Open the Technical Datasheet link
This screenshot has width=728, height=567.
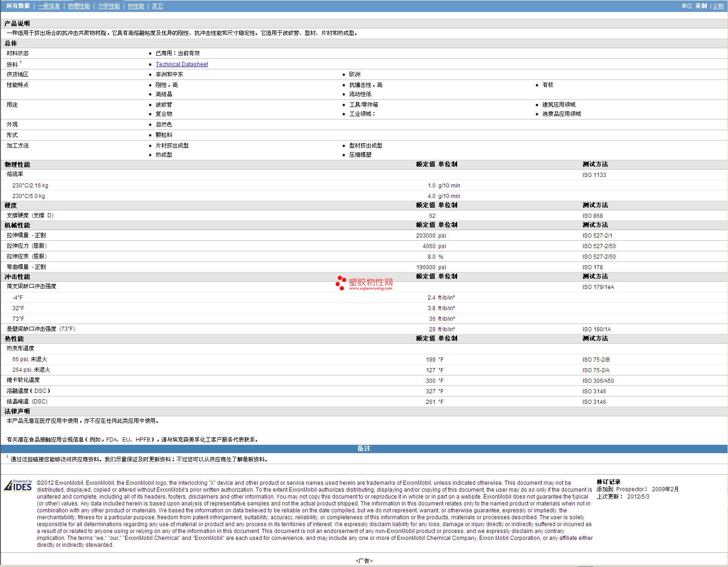[182, 64]
